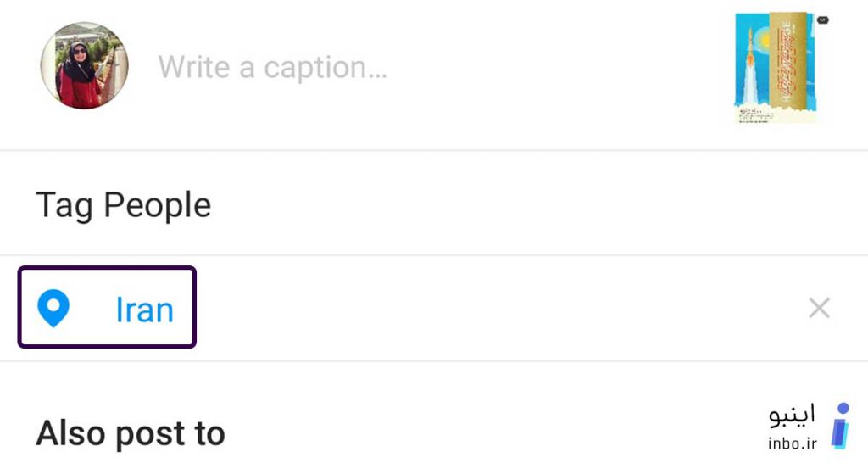The width and height of the screenshot is (868, 463).
Task: Click the white dot inside the location pin
Action: [x=53, y=304]
